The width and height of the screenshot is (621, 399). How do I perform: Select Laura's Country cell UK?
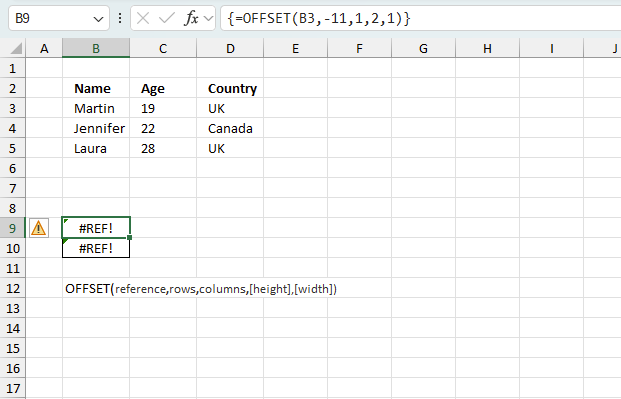point(230,148)
